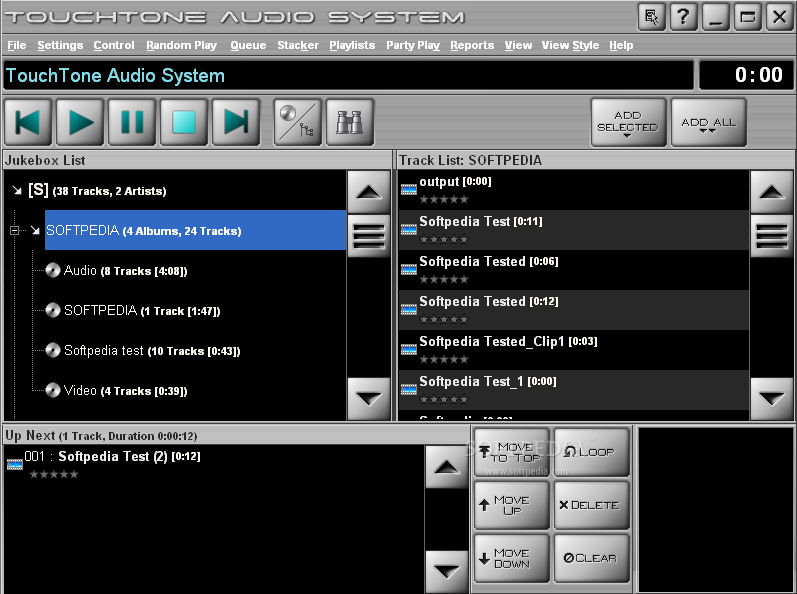Clear the queue with Clear button
This screenshot has height=594, width=797.
592,558
